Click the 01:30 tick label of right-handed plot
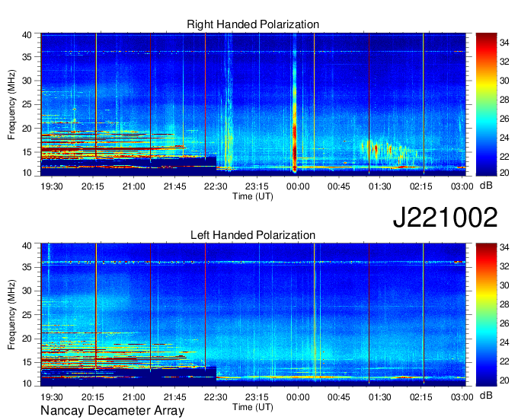Image resolution: width=518 pixels, height=420 pixels. [380, 186]
